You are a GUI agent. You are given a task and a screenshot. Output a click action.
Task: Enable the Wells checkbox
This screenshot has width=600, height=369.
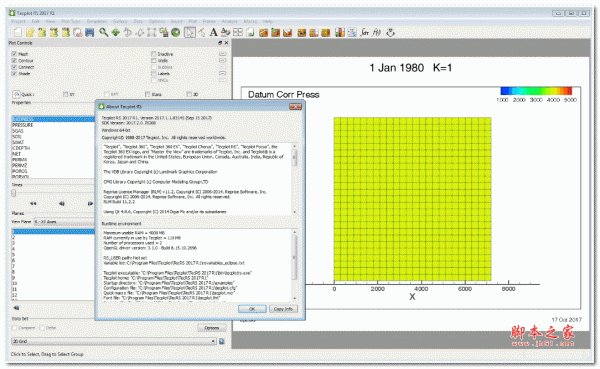coord(153,60)
